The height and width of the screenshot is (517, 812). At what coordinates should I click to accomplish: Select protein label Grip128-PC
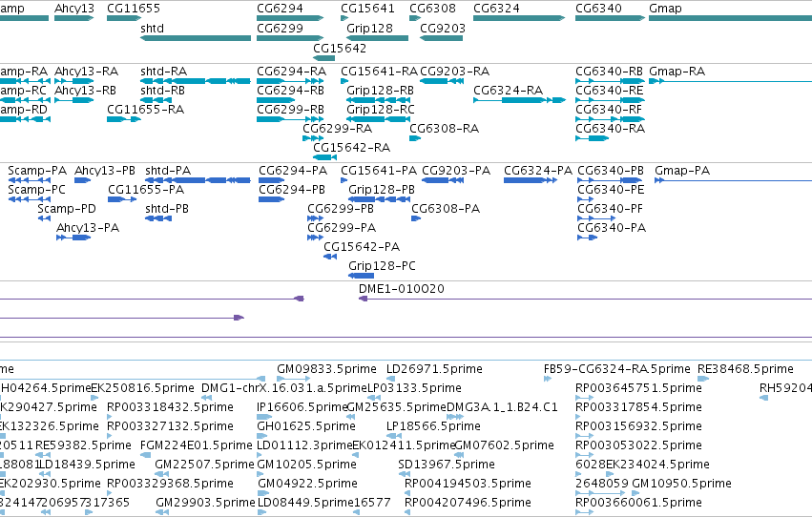[x=383, y=266]
